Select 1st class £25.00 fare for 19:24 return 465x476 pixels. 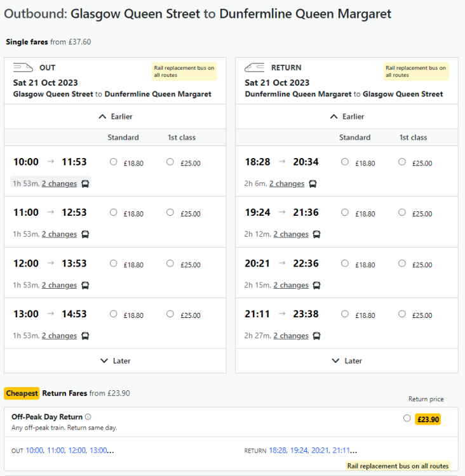[x=402, y=213]
